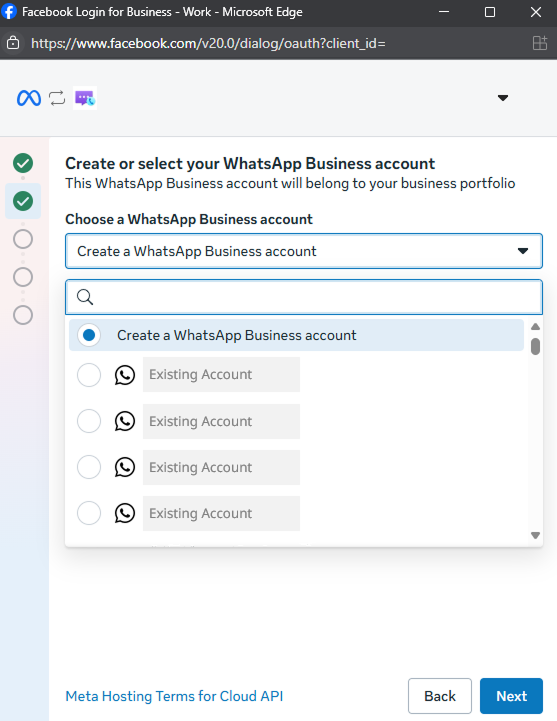Click the list scroll-down arrow
Viewport: 557px width, 721px height.
pyautogui.click(x=535, y=535)
